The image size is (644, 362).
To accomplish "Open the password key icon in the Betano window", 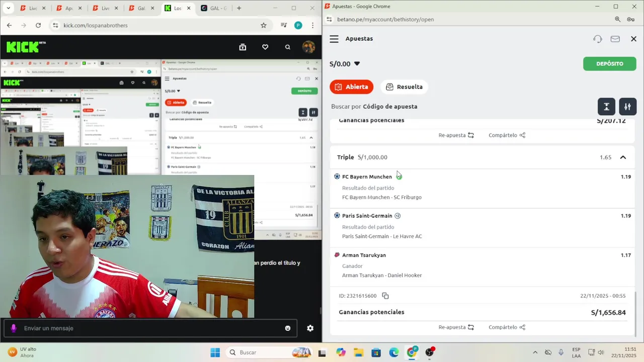I will 630,19.
